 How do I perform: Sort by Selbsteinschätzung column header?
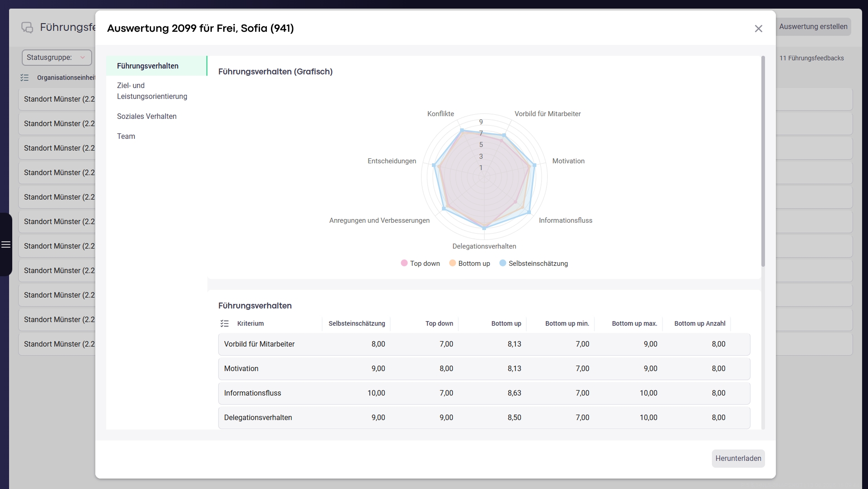tap(357, 323)
